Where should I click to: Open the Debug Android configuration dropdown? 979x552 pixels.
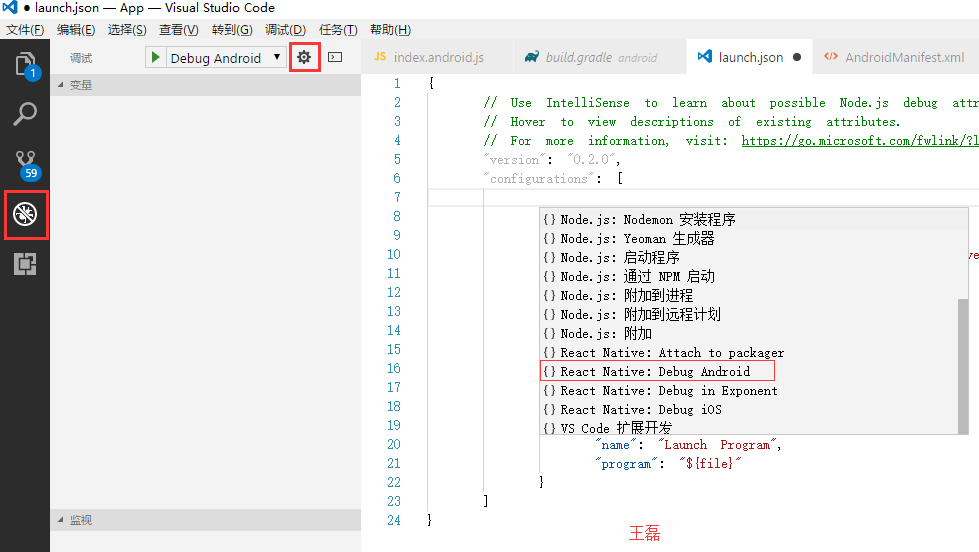point(225,58)
